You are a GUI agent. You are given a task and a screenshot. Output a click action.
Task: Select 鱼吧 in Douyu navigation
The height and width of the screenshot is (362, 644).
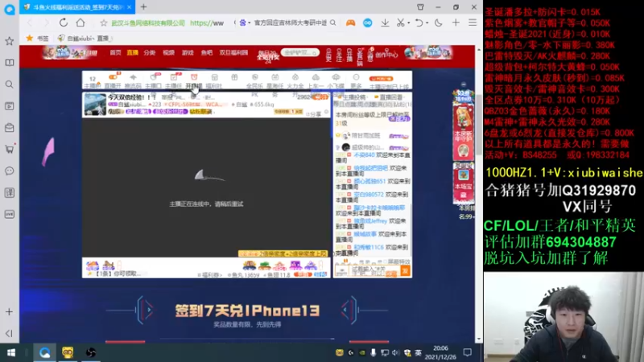[x=207, y=52]
